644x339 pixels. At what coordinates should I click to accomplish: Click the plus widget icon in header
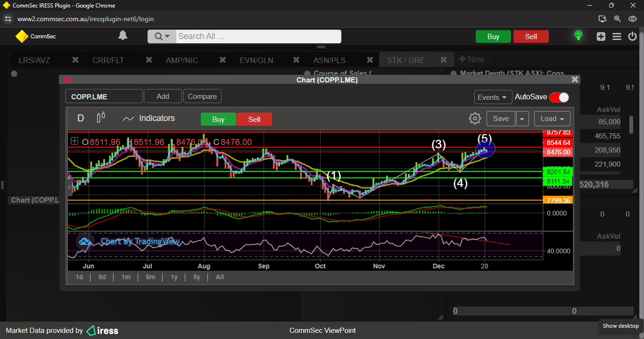(601, 37)
